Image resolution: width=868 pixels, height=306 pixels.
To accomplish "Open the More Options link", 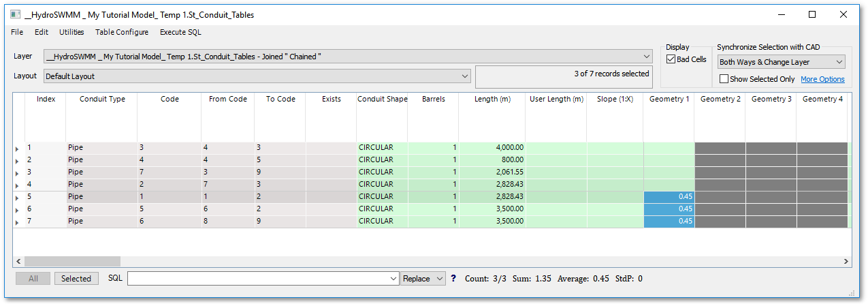I will pyautogui.click(x=822, y=79).
